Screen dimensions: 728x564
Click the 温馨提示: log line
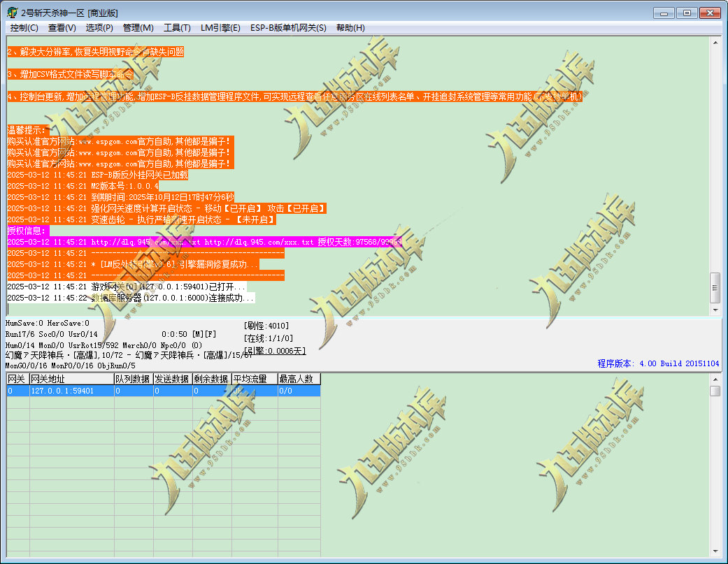click(x=27, y=130)
